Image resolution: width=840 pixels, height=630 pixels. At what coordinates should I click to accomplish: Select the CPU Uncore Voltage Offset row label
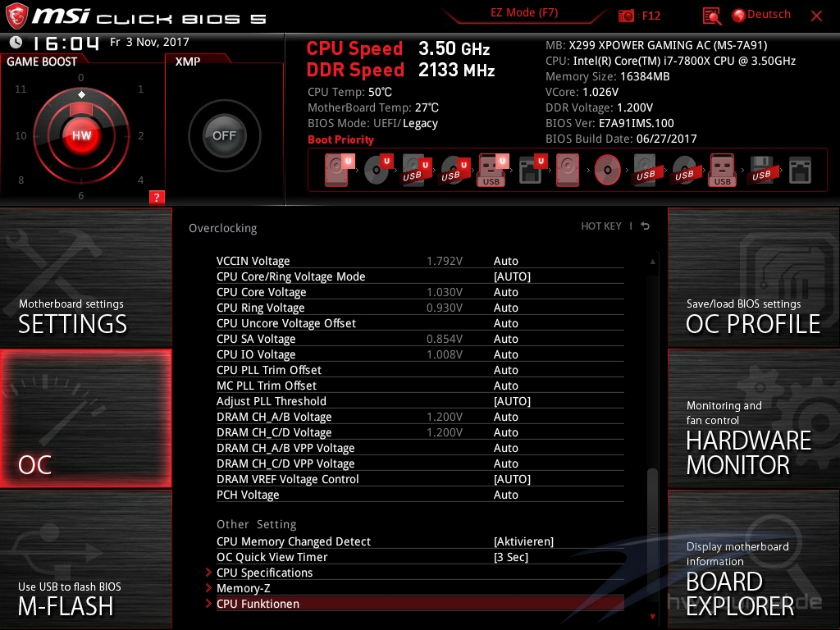tap(286, 323)
